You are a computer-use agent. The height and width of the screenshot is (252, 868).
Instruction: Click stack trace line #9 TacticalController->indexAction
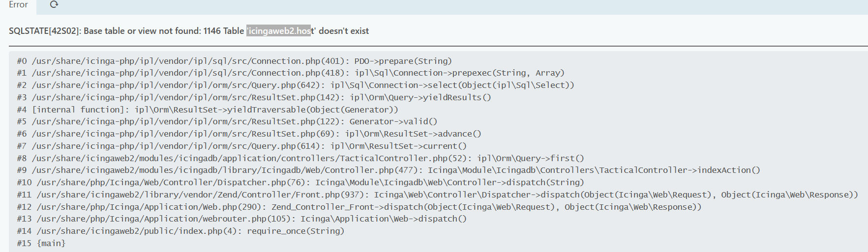coord(389,170)
